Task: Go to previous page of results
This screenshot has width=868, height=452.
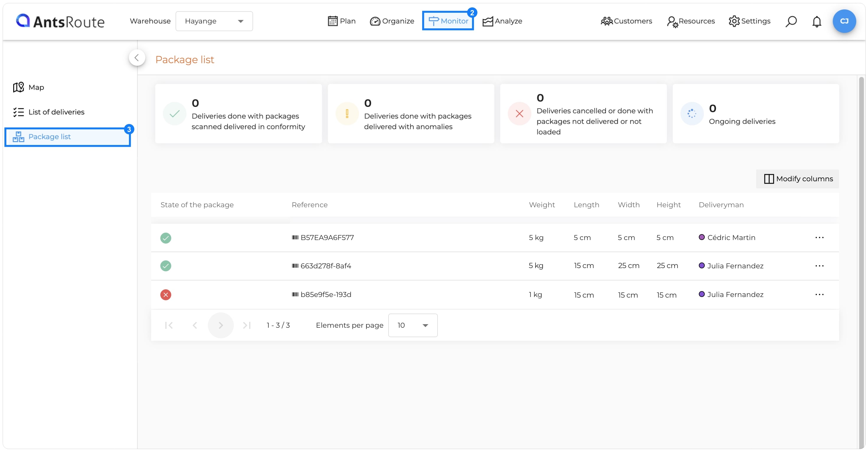Action: [195, 326]
